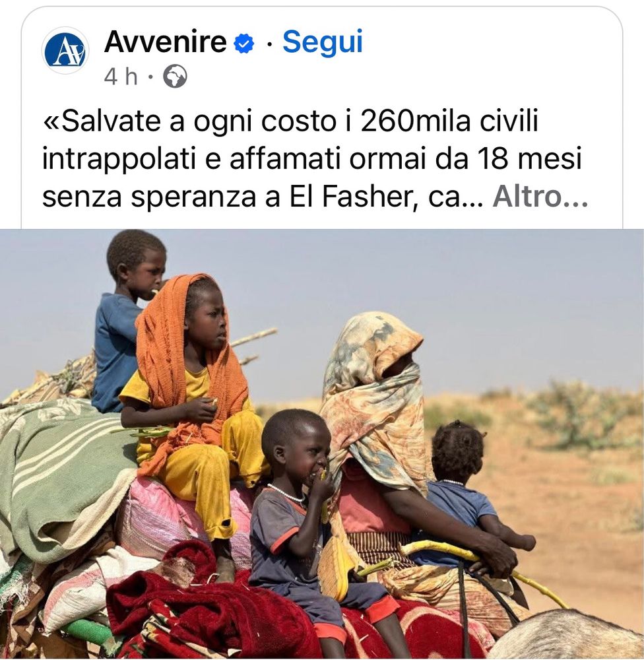The image size is (644, 660).
Task: Click the globe public audience icon
Action: pyautogui.click(x=175, y=77)
